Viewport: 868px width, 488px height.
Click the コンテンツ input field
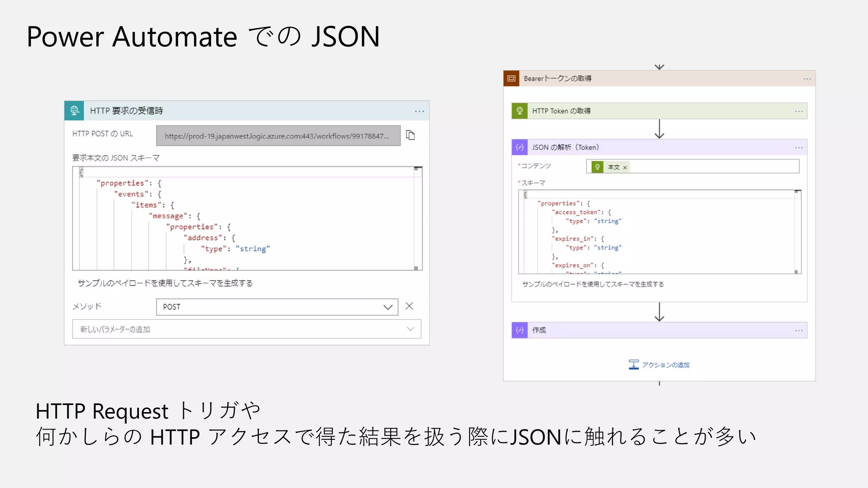[x=693, y=166]
